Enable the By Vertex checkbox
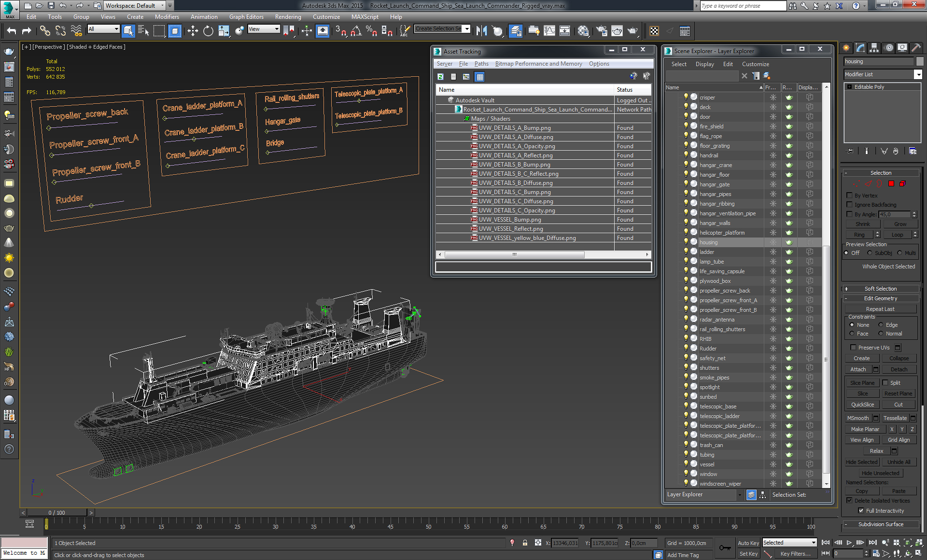Screen dimensions: 927x560 (850, 195)
